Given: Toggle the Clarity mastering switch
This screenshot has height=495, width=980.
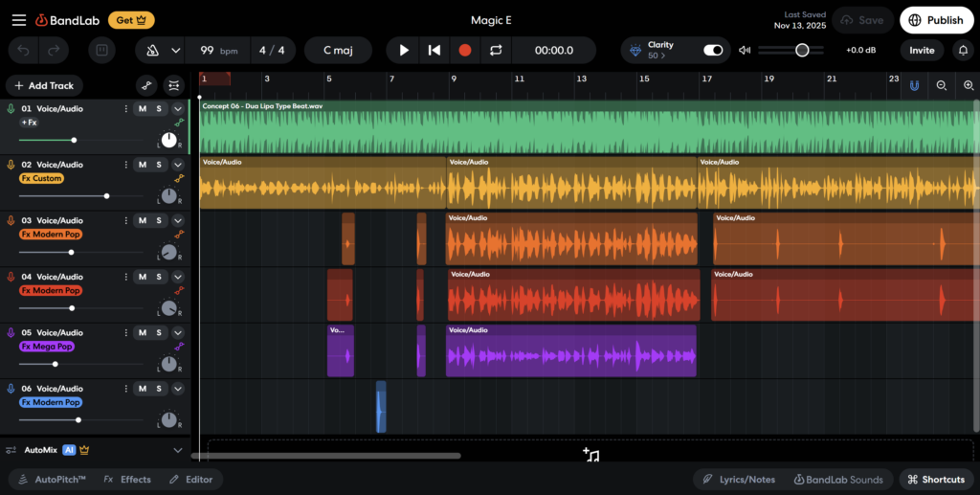Looking at the screenshot, I should tap(713, 50).
